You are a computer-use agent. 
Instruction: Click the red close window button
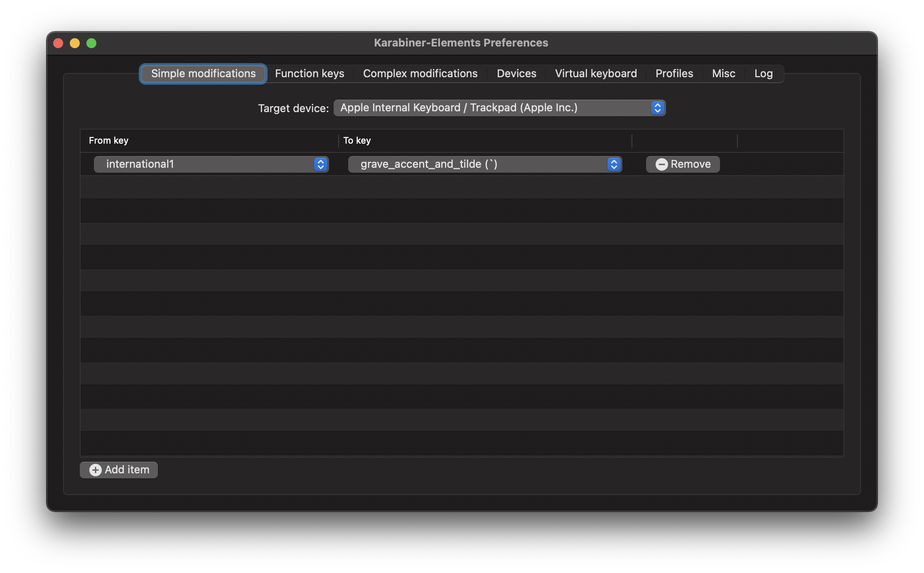pyautogui.click(x=58, y=43)
